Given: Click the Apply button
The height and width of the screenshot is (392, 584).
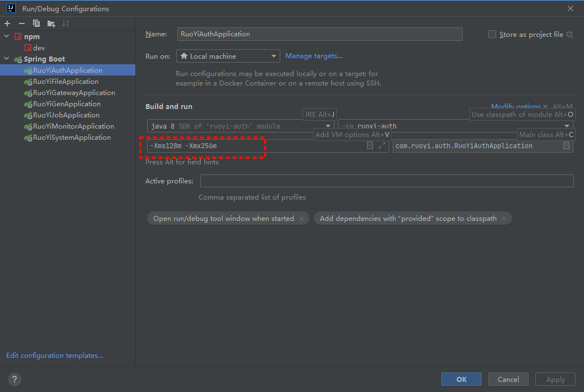Looking at the screenshot, I should [555, 379].
